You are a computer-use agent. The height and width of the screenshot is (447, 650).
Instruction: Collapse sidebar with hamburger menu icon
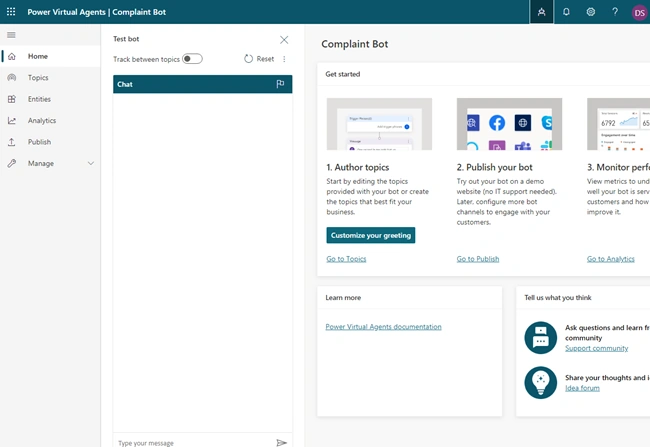click(x=11, y=35)
